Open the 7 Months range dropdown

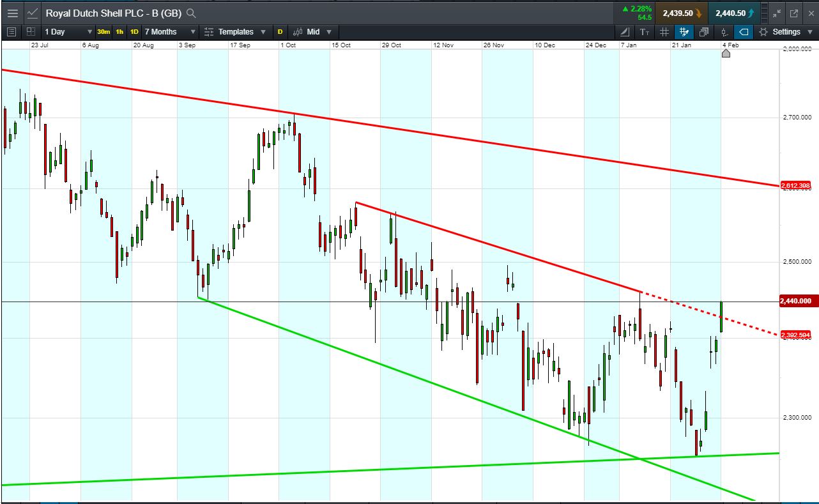pos(170,32)
